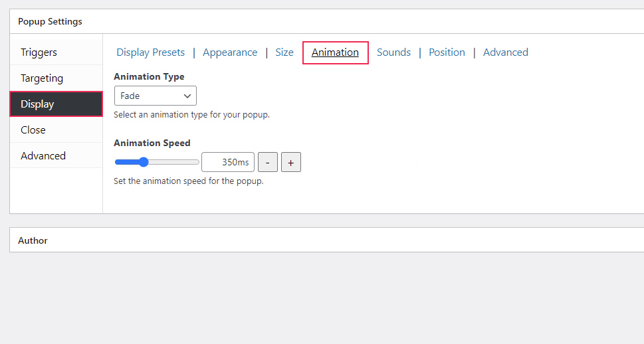The image size is (644, 344).
Task: Collapse the Popup Settings panel header
Action: [x=51, y=21]
